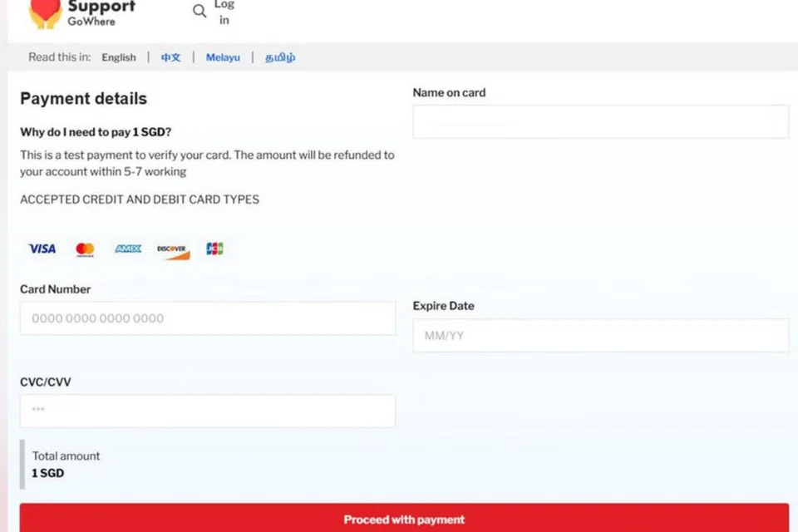
Task: Click the Expire Date MM/YY field
Action: tap(600, 336)
